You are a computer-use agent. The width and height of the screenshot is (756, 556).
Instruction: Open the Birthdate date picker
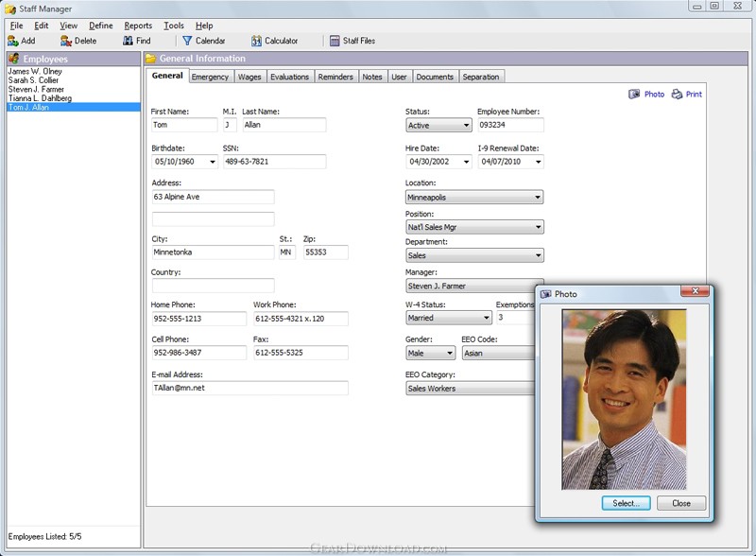[212, 162]
